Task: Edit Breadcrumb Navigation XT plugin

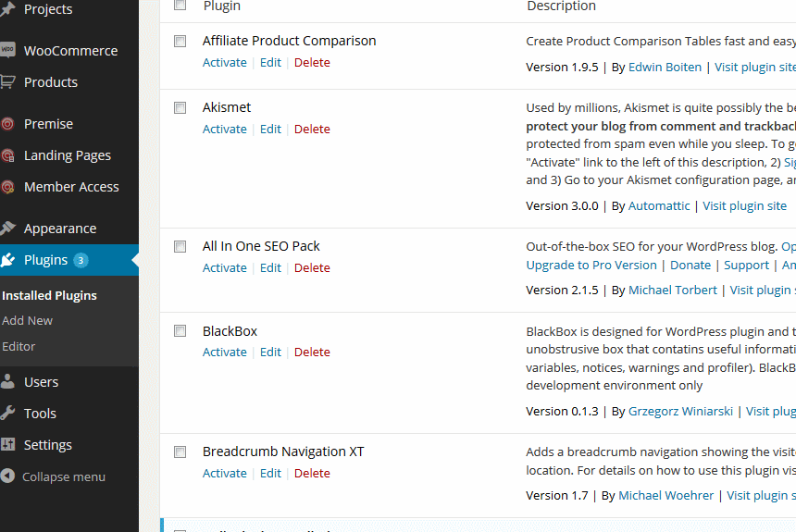Action: (270, 473)
